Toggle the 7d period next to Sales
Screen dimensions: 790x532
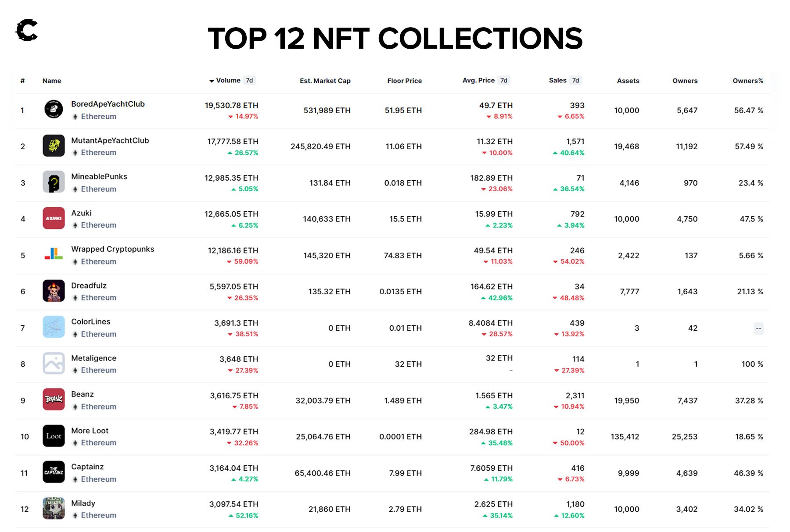tap(575, 81)
